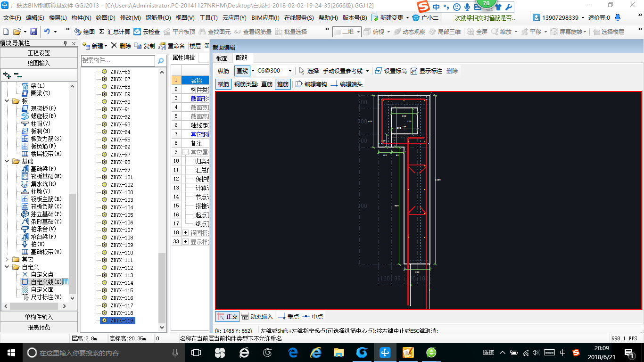Click 全屏 full screen tool
Viewport: 644px width, 362px height.
477,32
